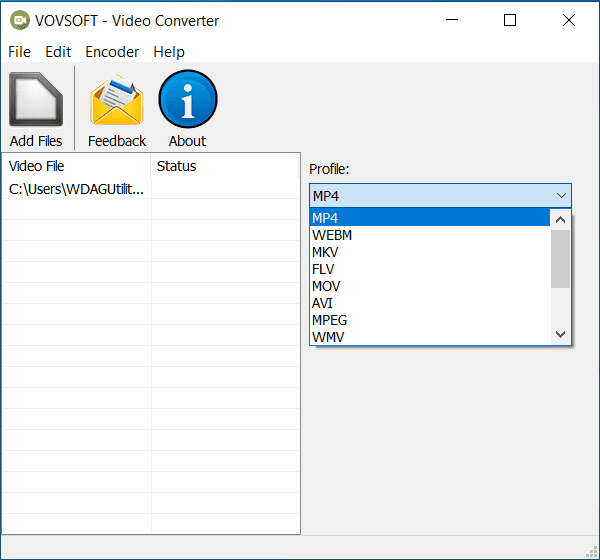Viewport: 600px width, 560px height.
Task: Pick MOV from the profile list
Action: 430,286
